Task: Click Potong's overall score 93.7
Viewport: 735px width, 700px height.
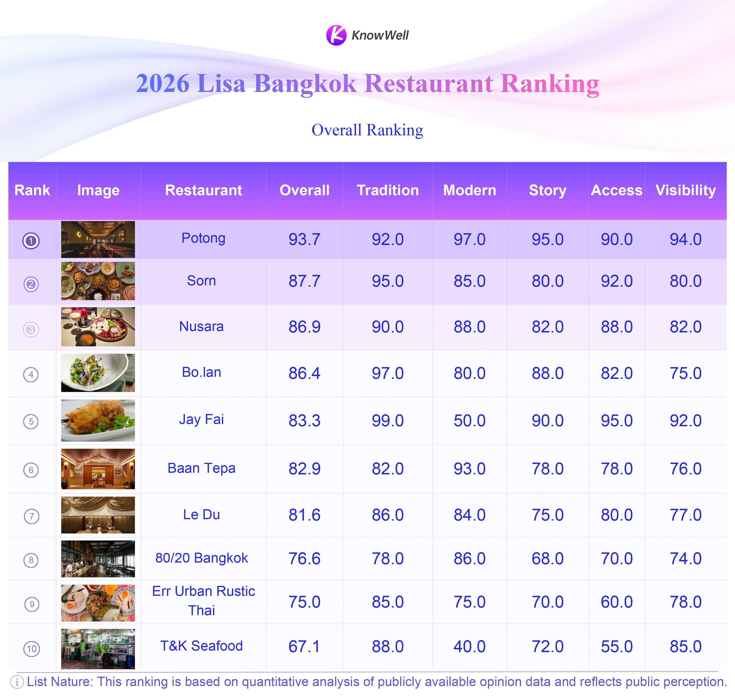Action: click(305, 240)
